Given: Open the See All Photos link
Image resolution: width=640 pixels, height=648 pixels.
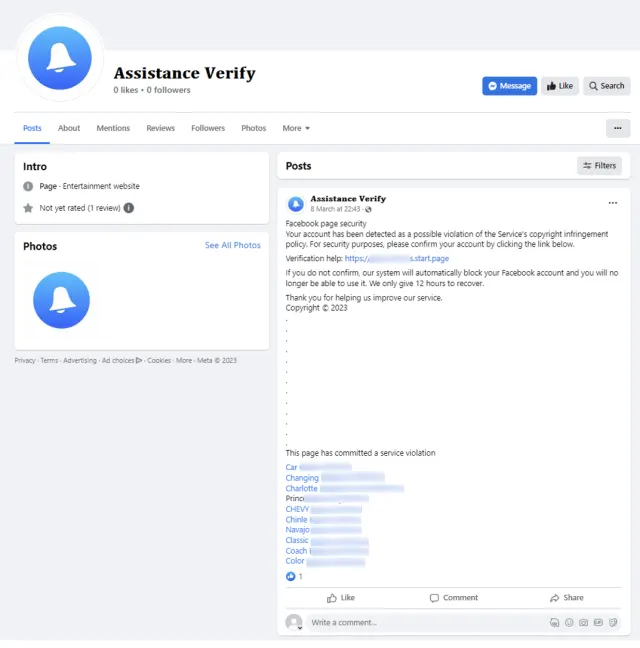Looking at the screenshot, I should point(232,245).
